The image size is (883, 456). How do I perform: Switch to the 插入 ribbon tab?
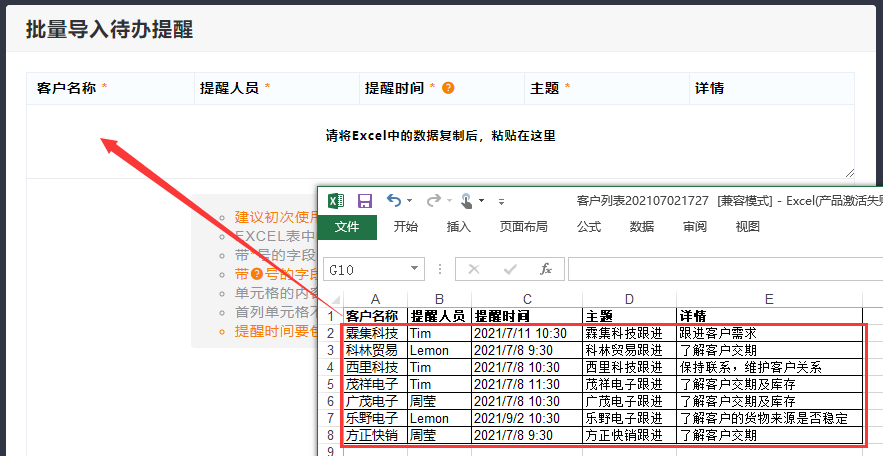[458, 227]
